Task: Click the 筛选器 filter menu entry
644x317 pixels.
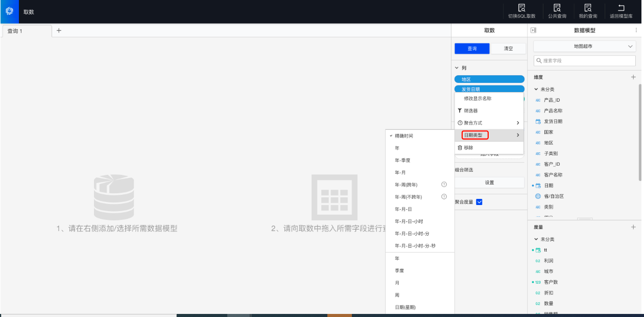Action: tap(489, 110)
